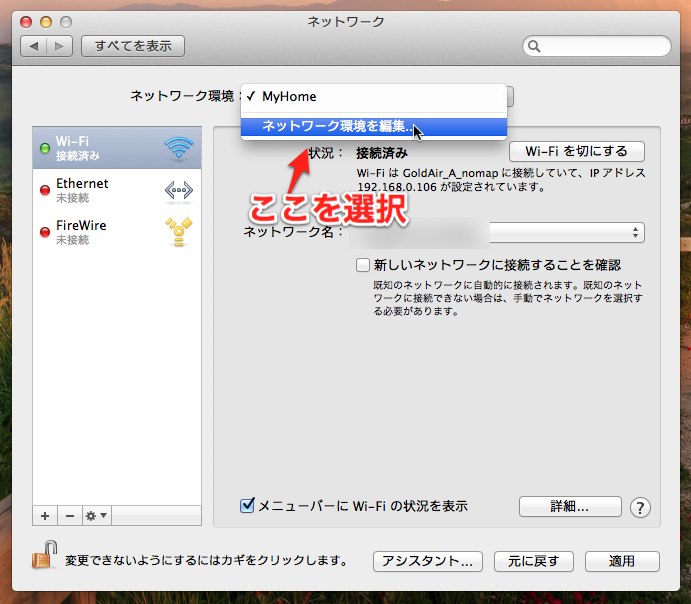
Task: Click green status dot beside Wi-Fi
Action: (45, 148)
